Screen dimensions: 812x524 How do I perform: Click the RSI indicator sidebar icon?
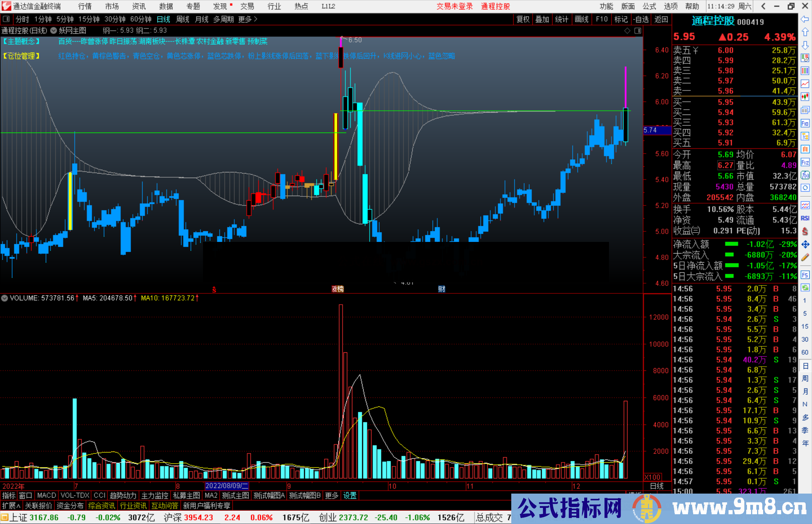coord(805,218)
